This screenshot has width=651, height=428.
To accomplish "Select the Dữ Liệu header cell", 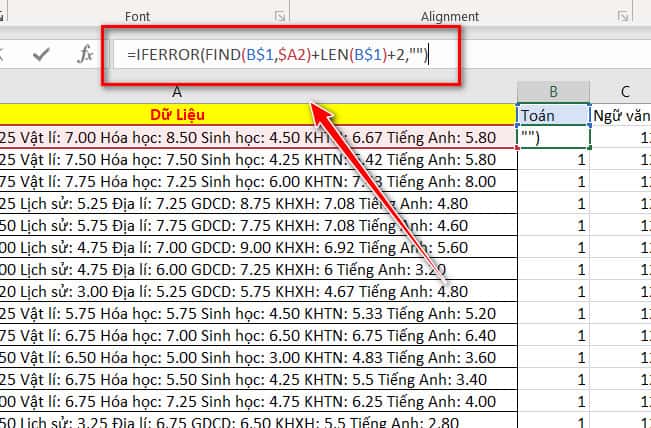I will pyautogui.click(x=257, y=115).
